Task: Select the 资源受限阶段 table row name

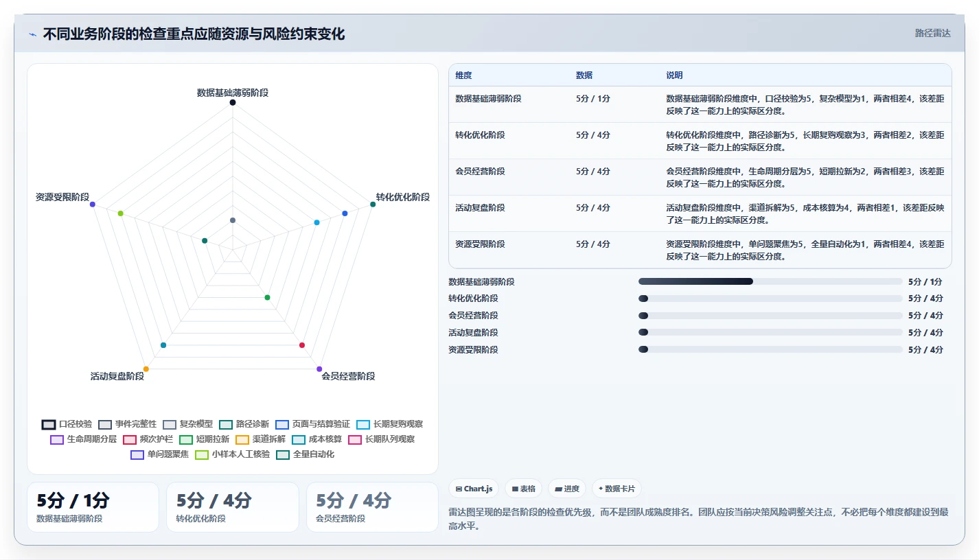Action: (x=480, y=244)
